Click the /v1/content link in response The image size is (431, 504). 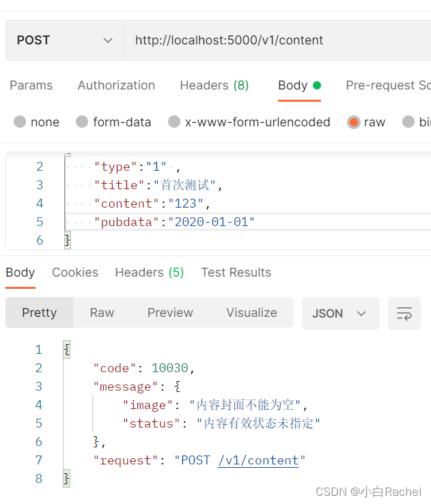tap(258, 460)
